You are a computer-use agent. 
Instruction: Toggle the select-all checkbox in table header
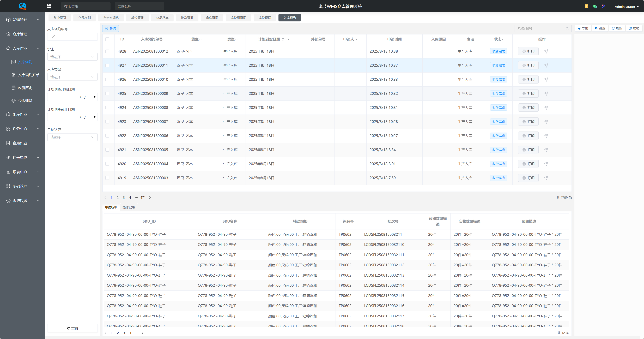107,39
